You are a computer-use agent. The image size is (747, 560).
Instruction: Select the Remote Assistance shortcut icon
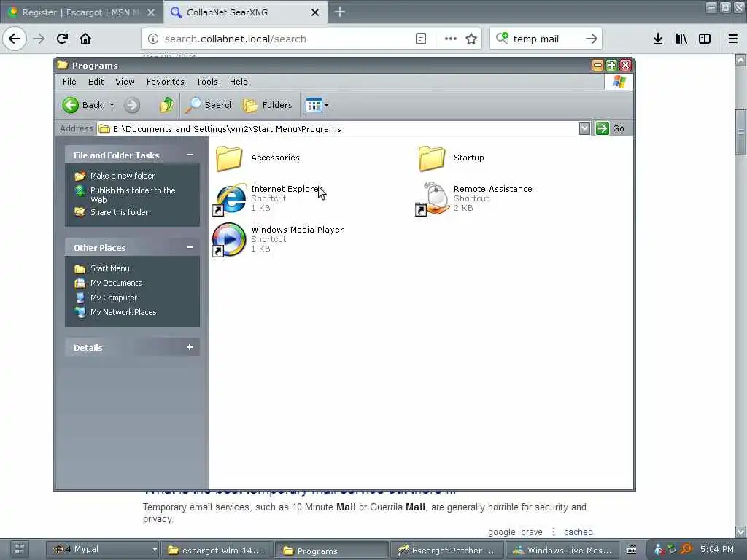click(x=433, y=199)
